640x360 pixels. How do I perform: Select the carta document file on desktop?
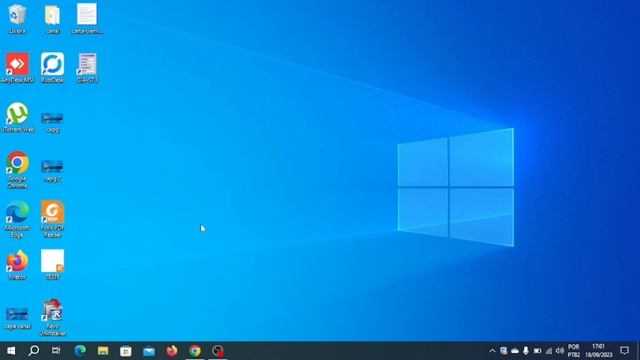point(87,18)
